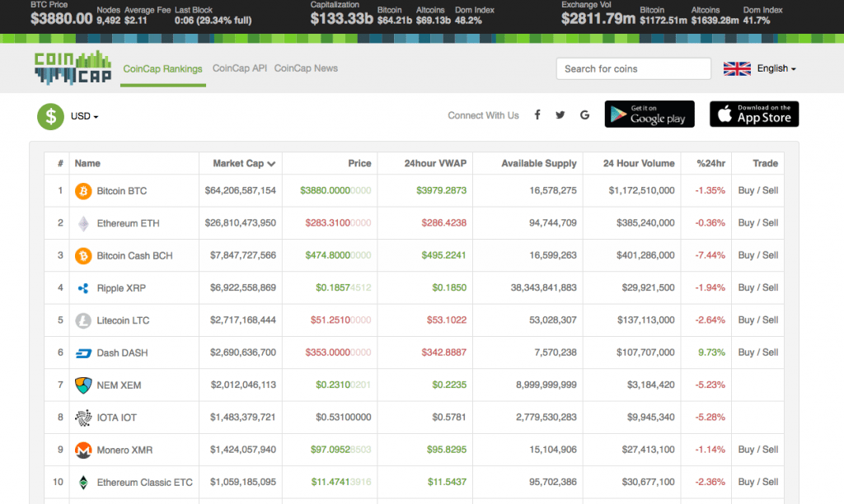Viewport: 844px width, 504px height.
Task: Click Buy / Sell for Bitcoin BTC
Action: pos(758,190)
